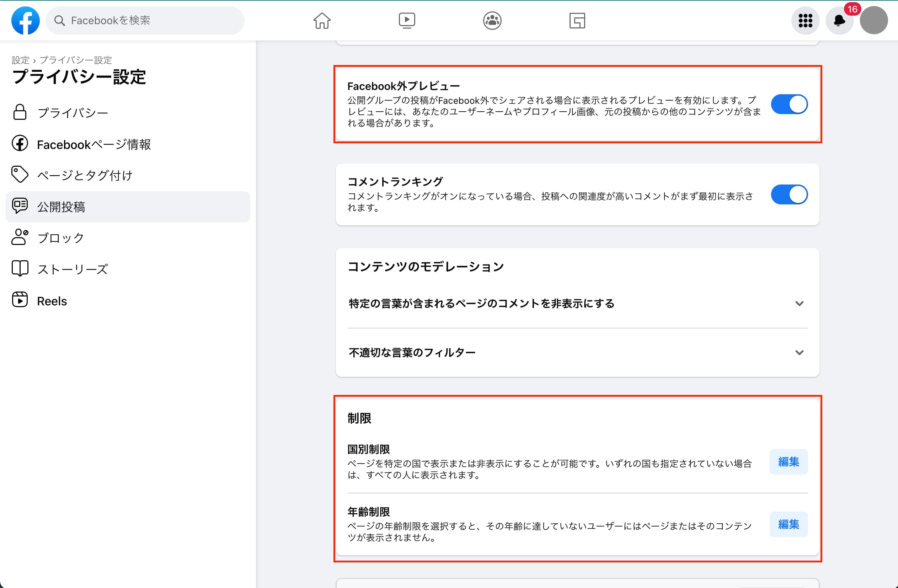Disable the コメントランキング switch
Screen dimensions: 898x588
click(x=789, y=194)
